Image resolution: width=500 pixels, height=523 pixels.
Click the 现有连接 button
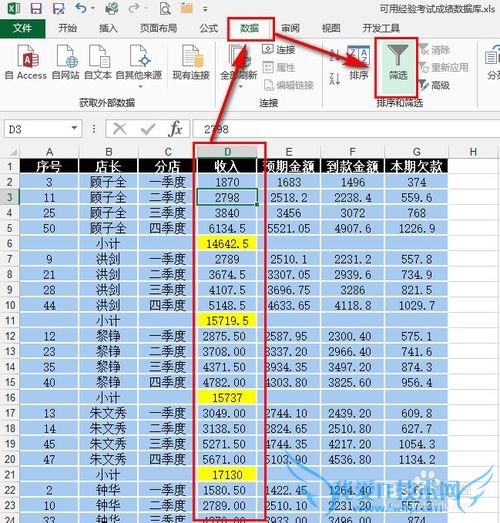click(x=191, y=63)
